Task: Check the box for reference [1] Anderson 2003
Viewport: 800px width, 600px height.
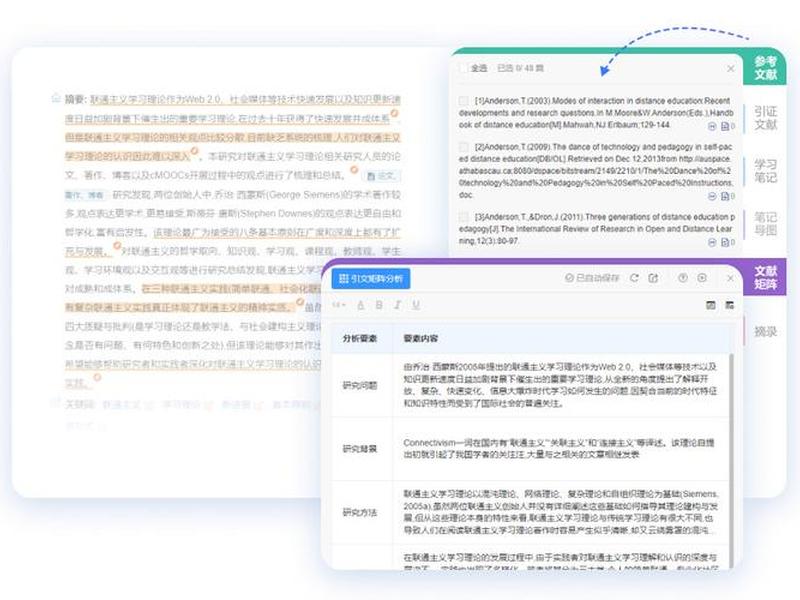Action: (464, 101)
